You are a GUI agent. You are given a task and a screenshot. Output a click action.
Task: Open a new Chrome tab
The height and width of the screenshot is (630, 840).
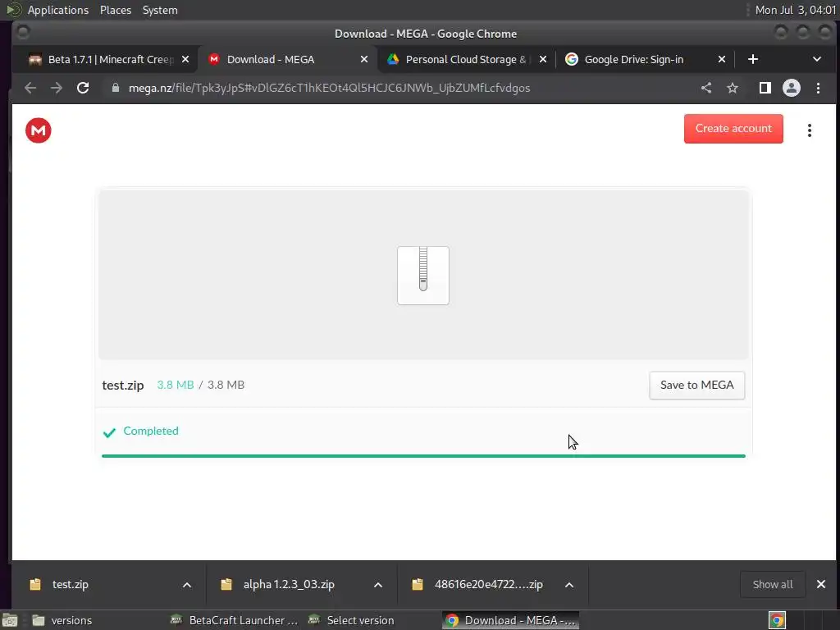coord(753,59)
